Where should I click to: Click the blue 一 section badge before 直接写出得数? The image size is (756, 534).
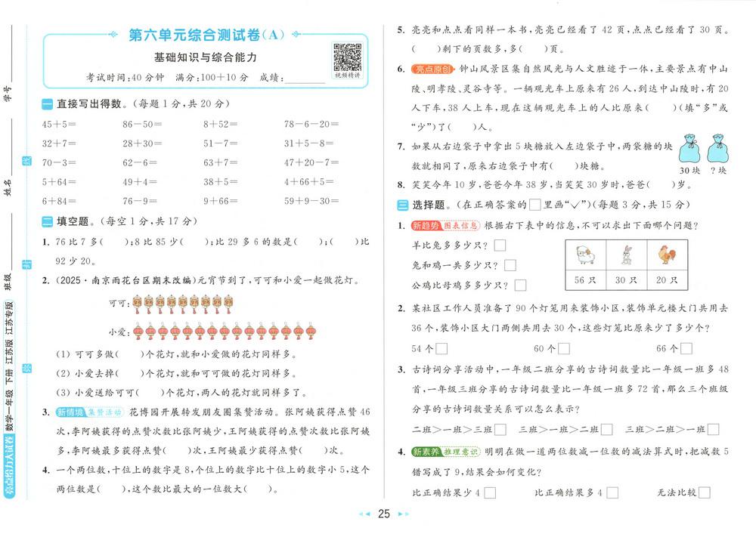point(47,104)
